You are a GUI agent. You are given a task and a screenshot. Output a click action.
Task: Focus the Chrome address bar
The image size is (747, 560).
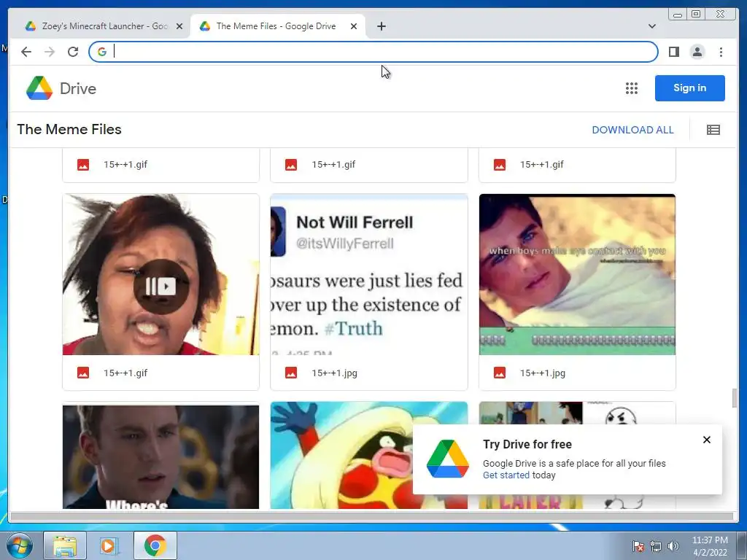click(x=373, y=52)
